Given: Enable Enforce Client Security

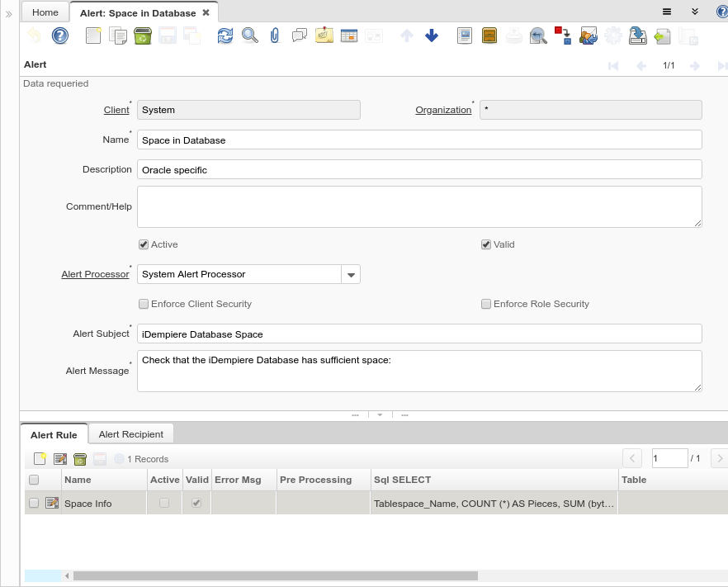Looking at the screenshot, I should click(x=144, y=304).
